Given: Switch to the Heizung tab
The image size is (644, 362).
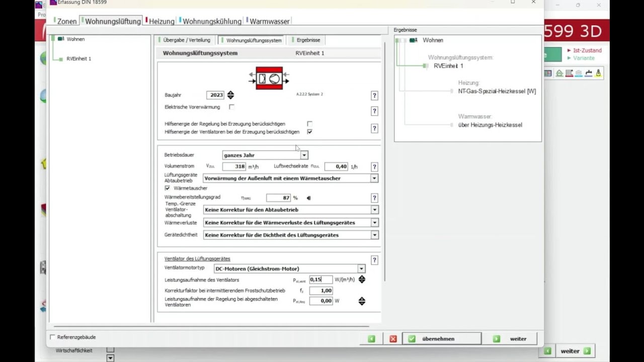Looking at the screenshot, I should click(160, 21).
